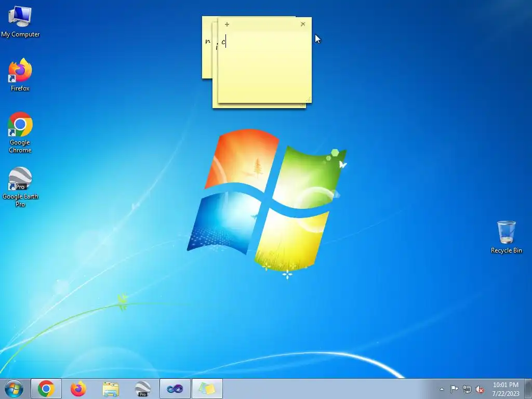Activate Sticky Notes taskbar button
The width and height of the screenshot is (532, 399).
(x=207, y=389)
